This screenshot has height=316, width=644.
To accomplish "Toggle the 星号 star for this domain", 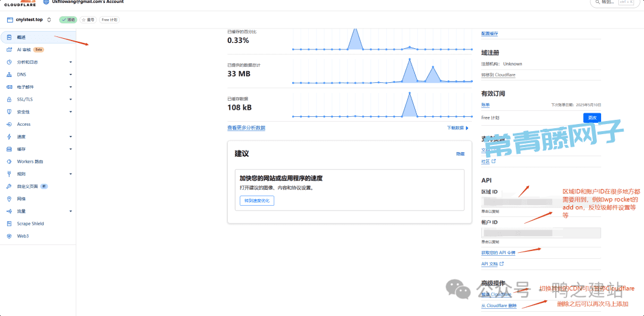I will (x=88, y=20).
